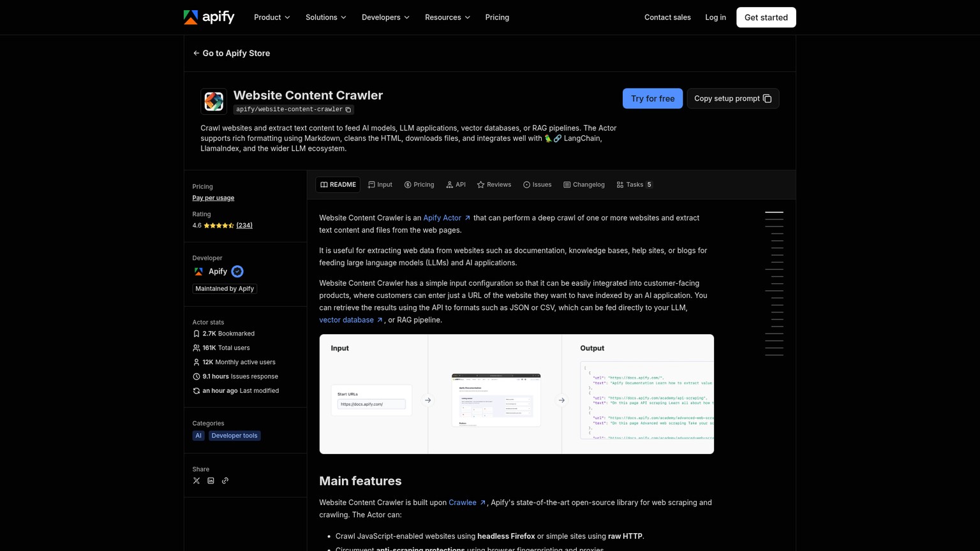This screenshot has height=551, width=980.
Task: Click the Get started button
Action: 766,17
